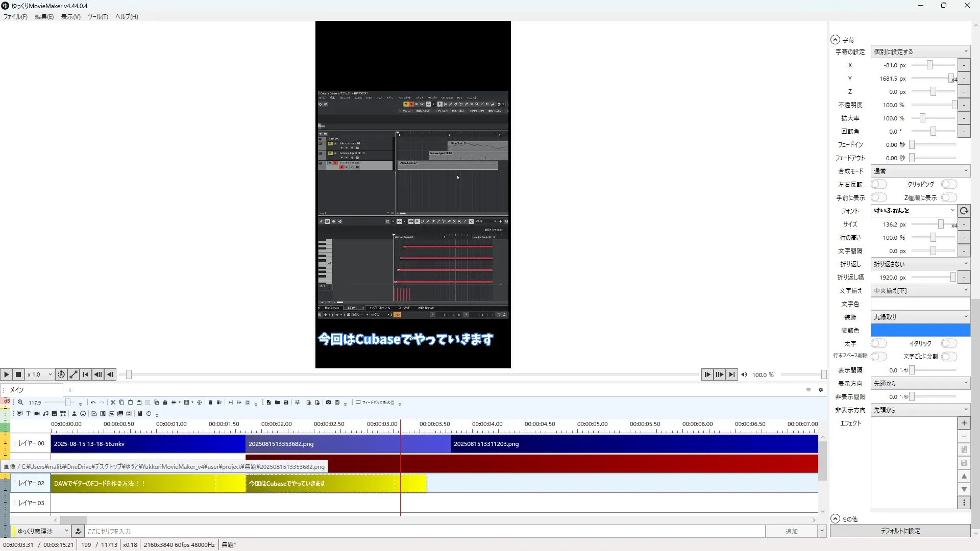Add a video item with camera icon
Viewport: 980px width, 551px height.
click(x=37, y=414)
